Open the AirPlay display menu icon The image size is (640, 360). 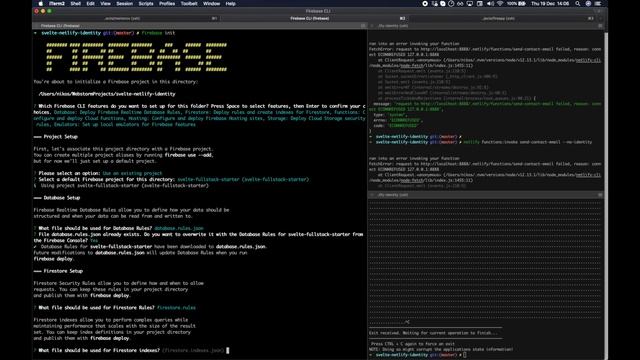coord(470,4)
